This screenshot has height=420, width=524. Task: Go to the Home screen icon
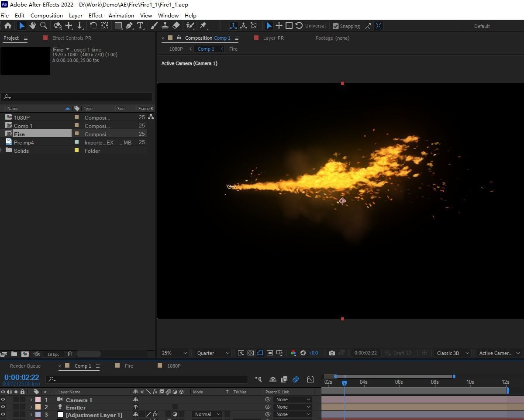tap(8, 26)
